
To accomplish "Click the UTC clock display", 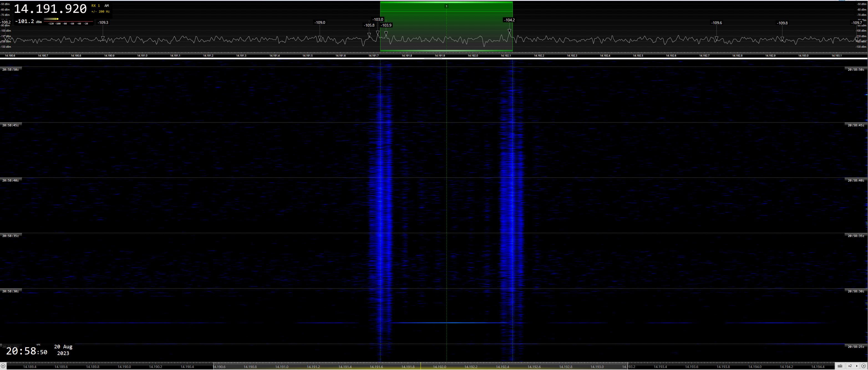I will [27, 351].
